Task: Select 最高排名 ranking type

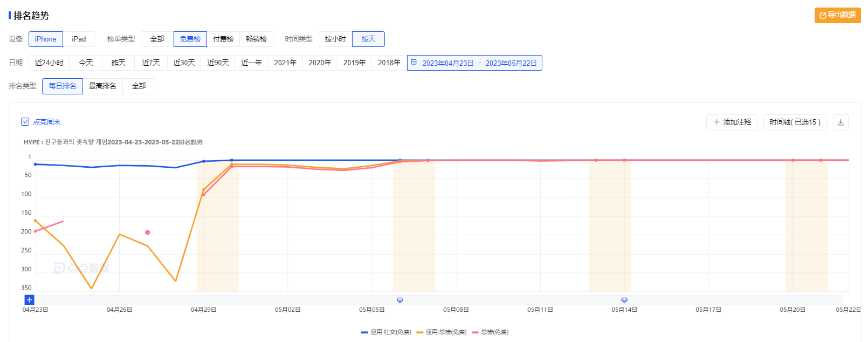Action: coord(102,86)
